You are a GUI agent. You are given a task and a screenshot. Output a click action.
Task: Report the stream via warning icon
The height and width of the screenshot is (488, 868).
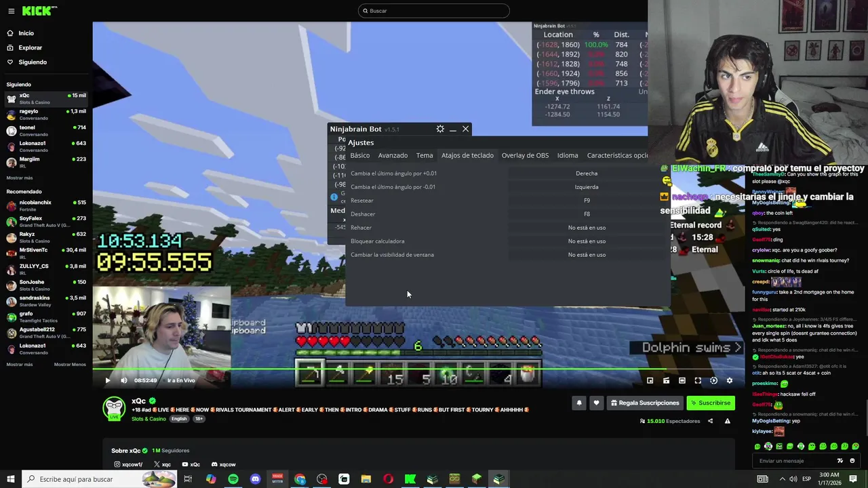coord(727,421)
